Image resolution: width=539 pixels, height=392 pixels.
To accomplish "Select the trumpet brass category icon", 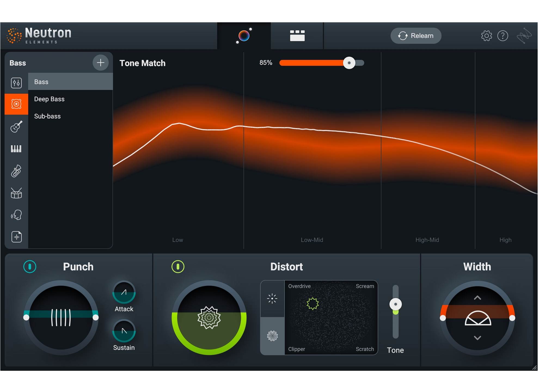I will (x=16, y=171).
